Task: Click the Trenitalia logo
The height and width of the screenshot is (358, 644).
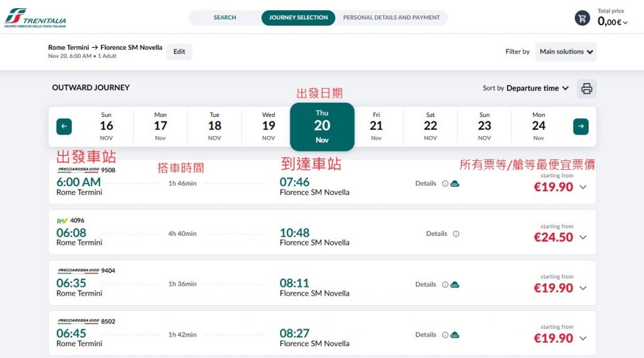Action: (35, 18)
